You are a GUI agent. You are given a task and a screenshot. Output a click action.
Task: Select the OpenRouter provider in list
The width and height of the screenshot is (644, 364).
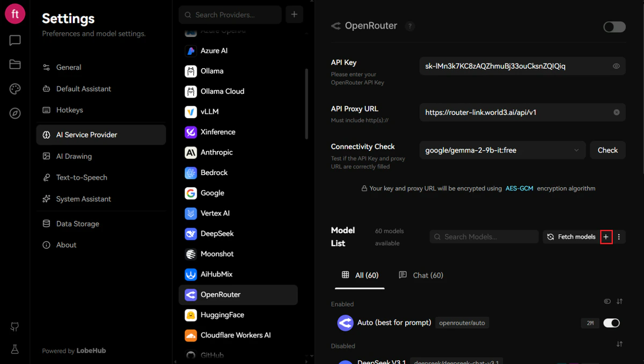[x=238, y=295]
